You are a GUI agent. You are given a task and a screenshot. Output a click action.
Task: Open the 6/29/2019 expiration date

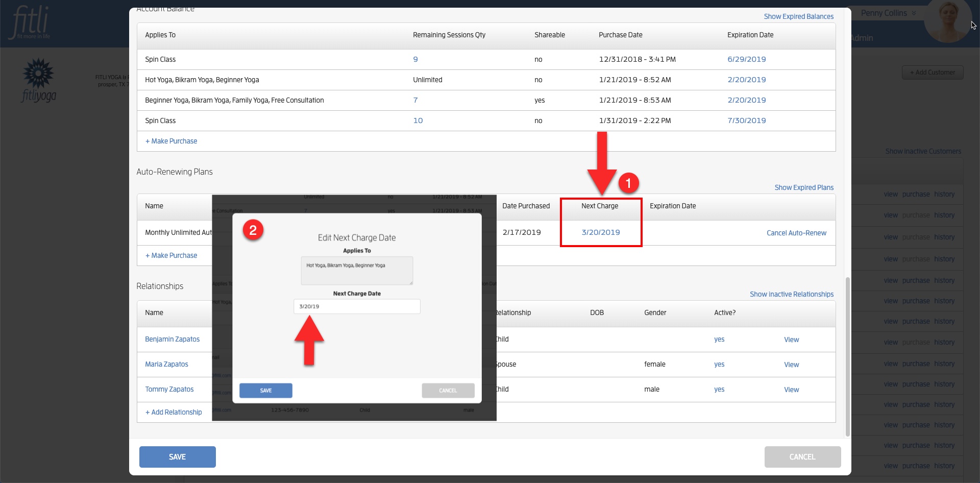746,59
